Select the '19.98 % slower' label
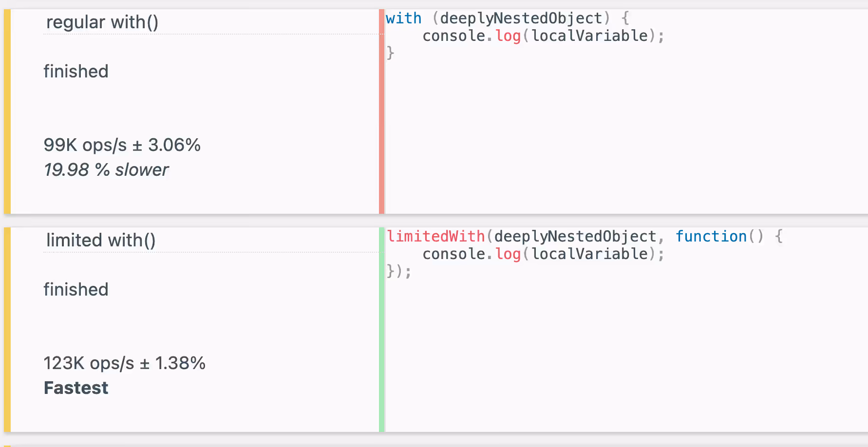The width and height of the screenshot is (868, 447). tap(106, 170)
